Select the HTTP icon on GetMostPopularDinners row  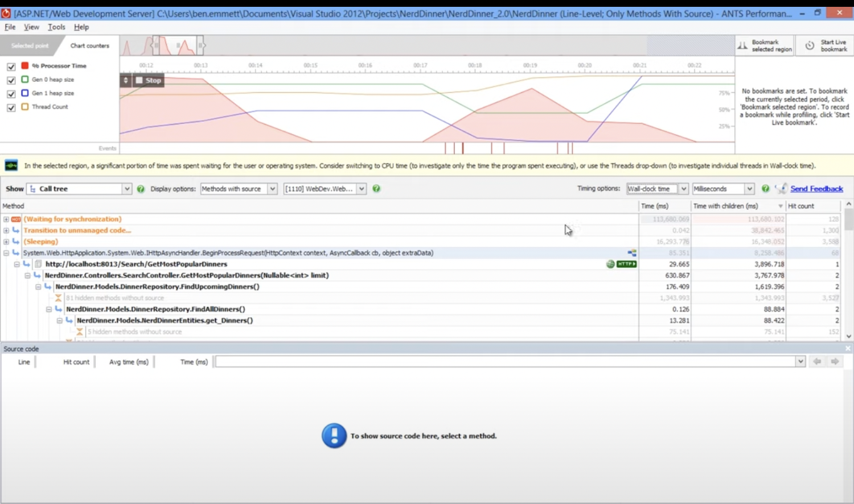click(x=625, y=264)
